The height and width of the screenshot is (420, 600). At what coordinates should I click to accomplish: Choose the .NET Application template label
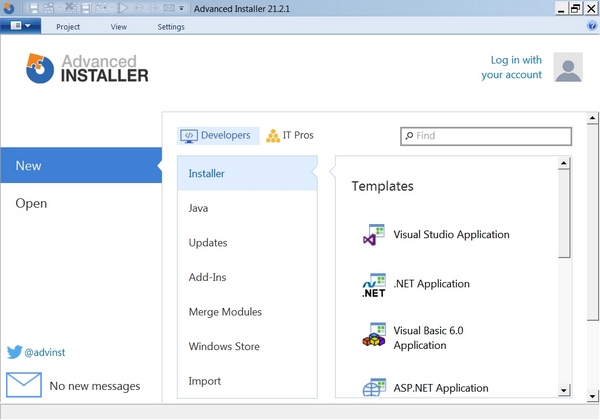[431, 283]
